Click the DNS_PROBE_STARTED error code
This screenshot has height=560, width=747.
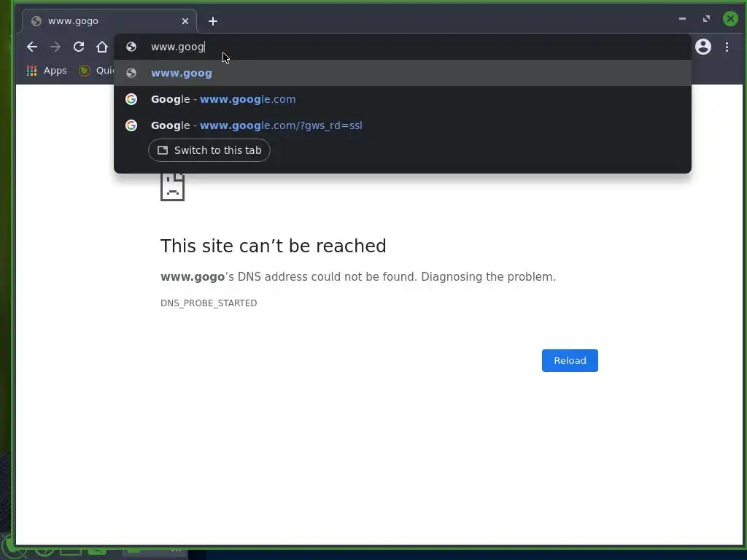coord(209,303)
